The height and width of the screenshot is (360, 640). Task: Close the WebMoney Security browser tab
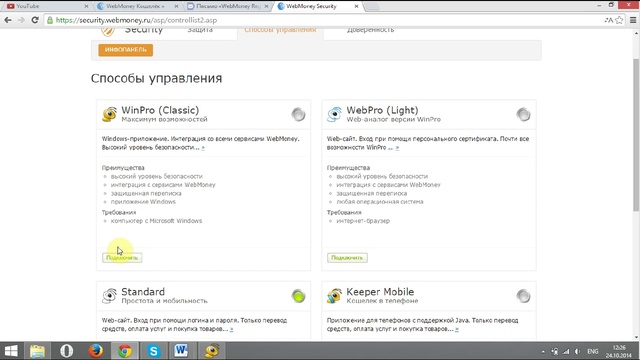[356, 6]
